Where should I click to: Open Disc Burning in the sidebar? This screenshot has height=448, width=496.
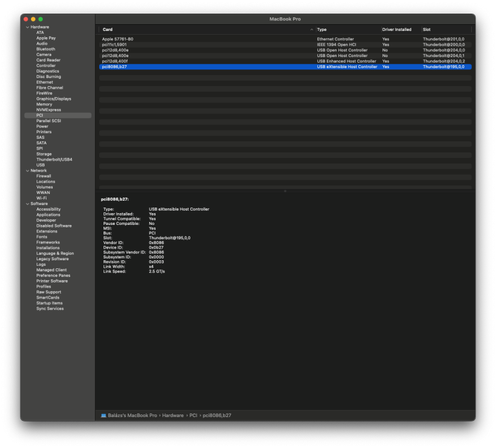tap(48, 77)
